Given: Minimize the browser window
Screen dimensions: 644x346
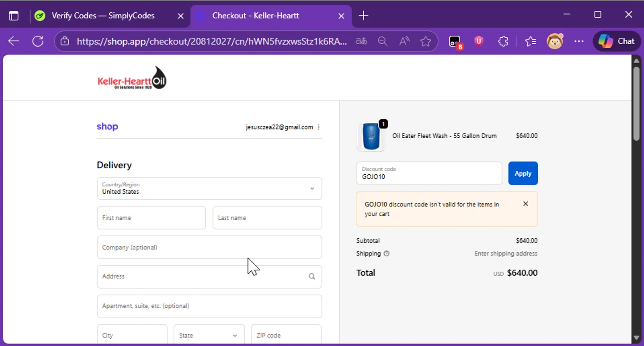Looking at the screenshot, I should click(x=567, y=15).
